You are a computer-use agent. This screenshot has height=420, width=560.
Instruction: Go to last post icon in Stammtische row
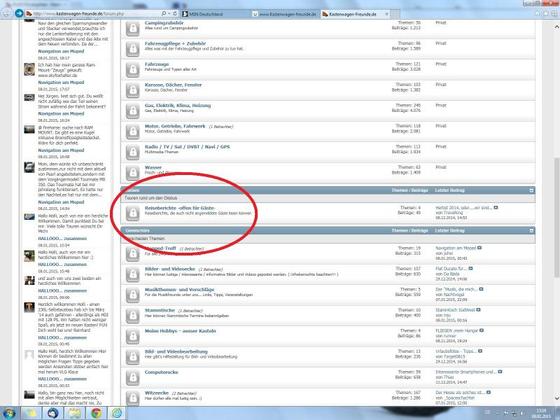478,310
